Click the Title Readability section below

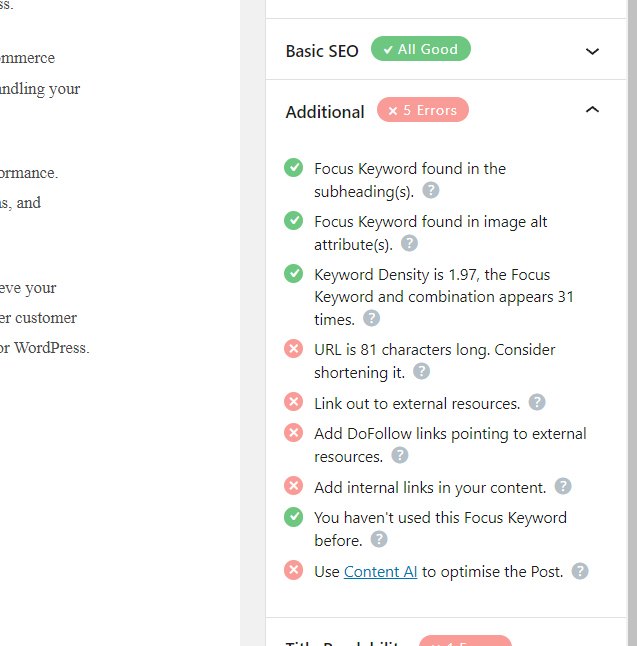coord(345,640)
